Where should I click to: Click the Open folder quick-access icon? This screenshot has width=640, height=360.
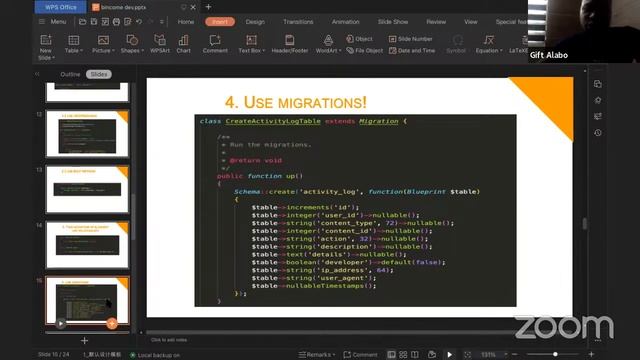pos(82,22)
